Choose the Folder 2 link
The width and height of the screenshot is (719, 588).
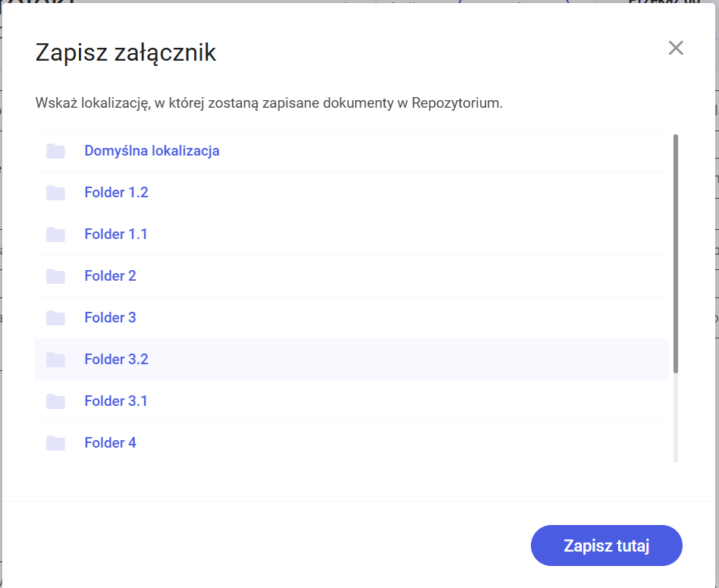click(x=111, y=276)
